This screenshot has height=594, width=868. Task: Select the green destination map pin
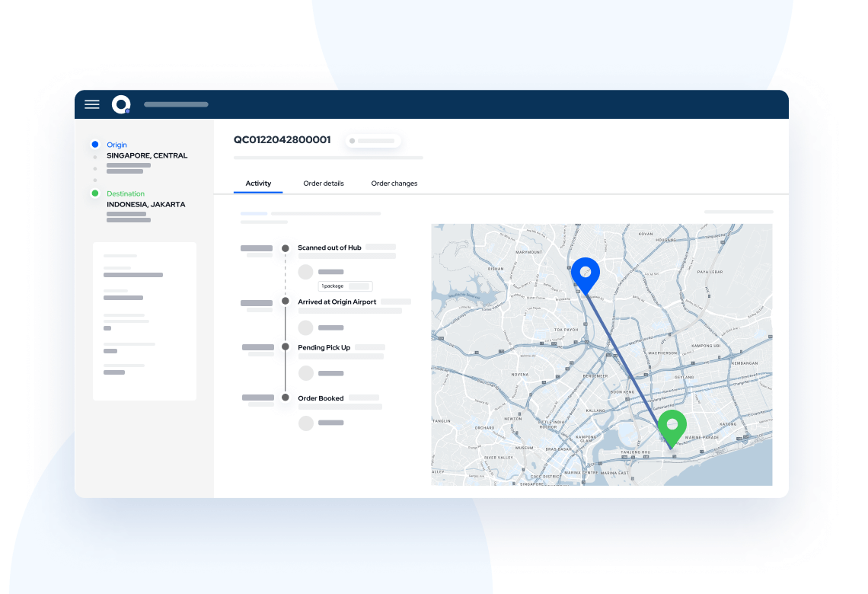672,429
